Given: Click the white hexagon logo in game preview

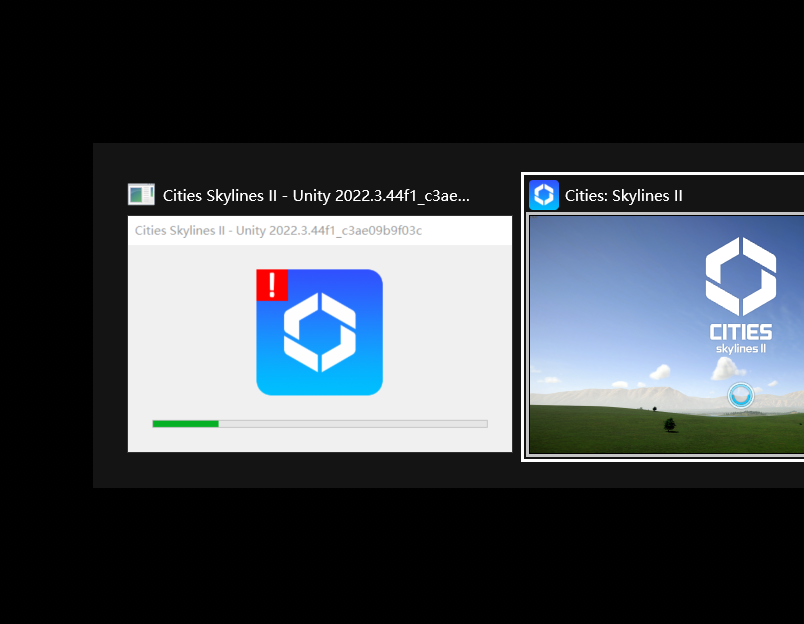Looking at the screenshot, I should (x=740, y=275).
